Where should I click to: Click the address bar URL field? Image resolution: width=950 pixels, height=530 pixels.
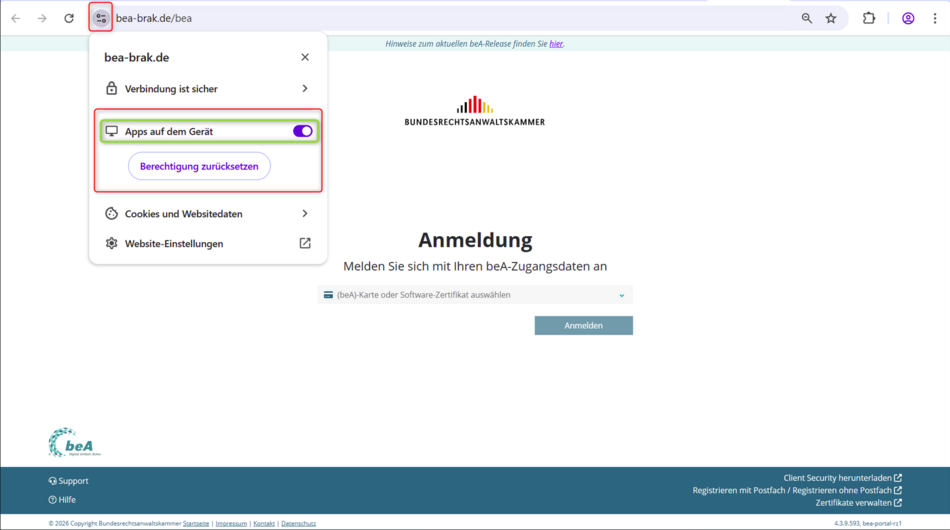point(450,18)
